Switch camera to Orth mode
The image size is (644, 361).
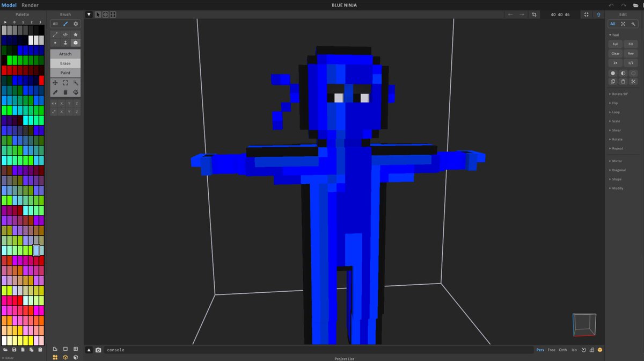(562, 350)
